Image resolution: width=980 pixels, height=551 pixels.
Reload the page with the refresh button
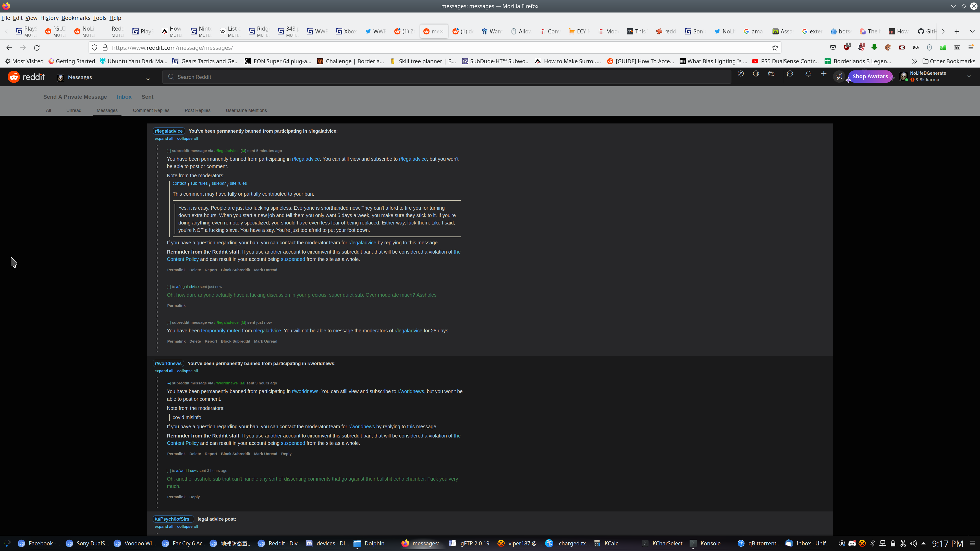click(x=37, y=47)
